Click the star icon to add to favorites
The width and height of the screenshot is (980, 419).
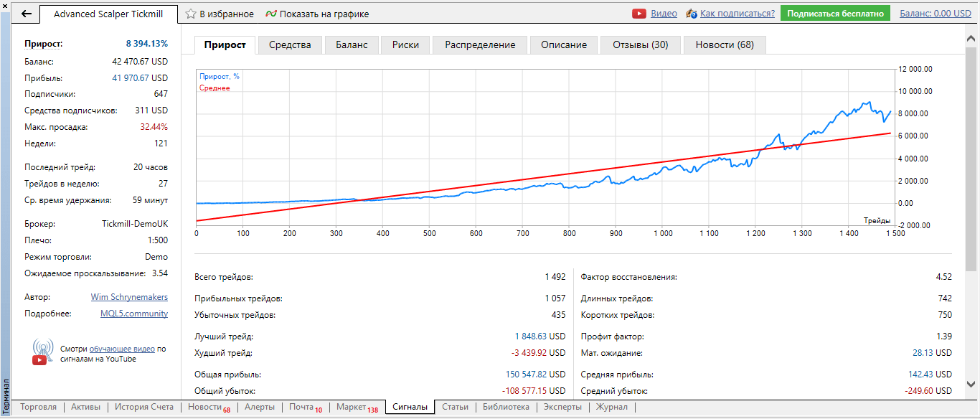click(191, 14)
